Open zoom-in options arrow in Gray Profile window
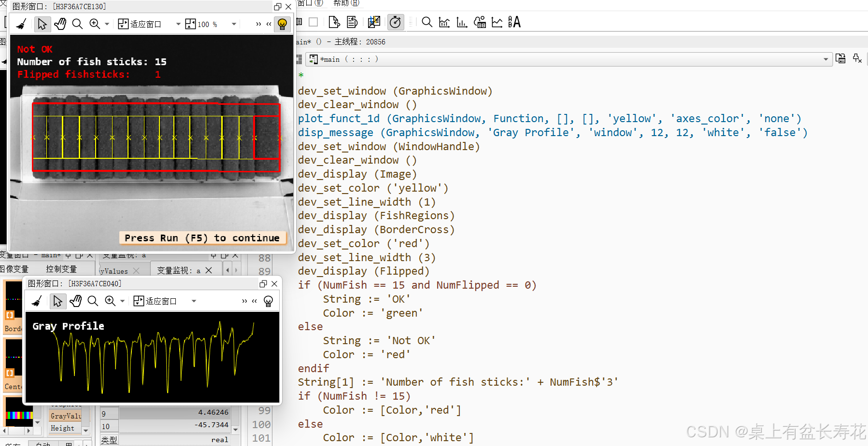This screenshot has width=868, height=446. pyautogui.click(x=122, y=301)
